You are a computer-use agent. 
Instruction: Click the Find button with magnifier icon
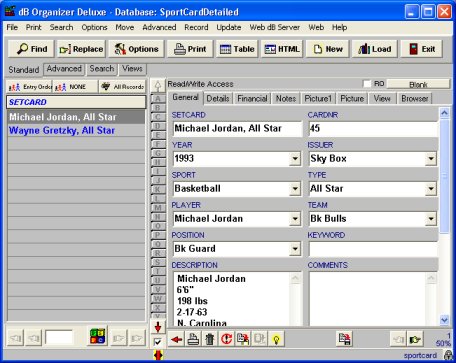[32, 49]
